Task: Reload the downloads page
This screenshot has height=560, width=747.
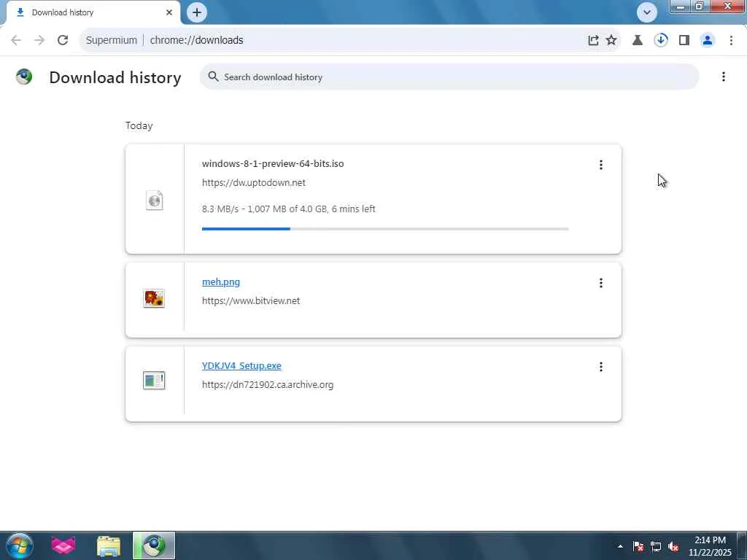Action: tap(63, 40)
